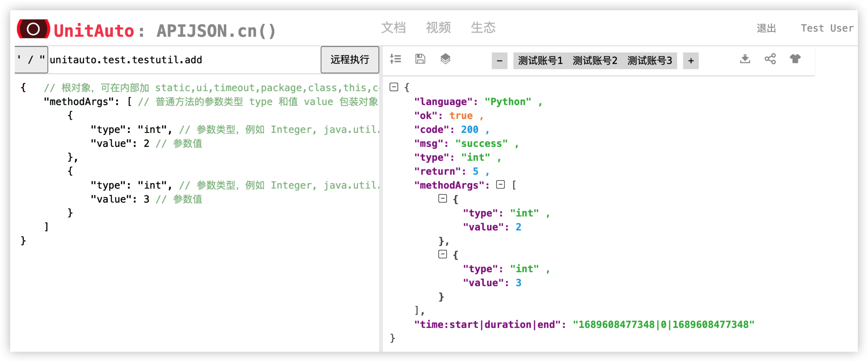Click the unitauto.test.testutil.add input field
Screen dimensions: 868x362
(x=125, y=59)
